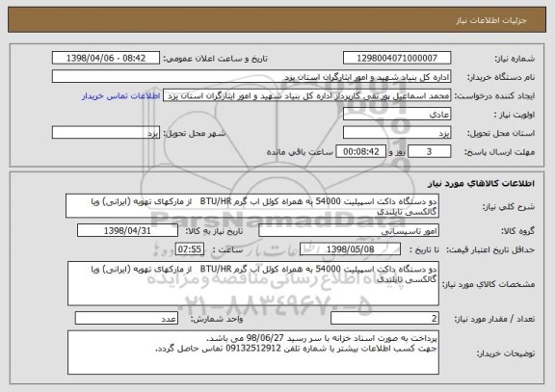Click the header title جزئیات اطلاعات نیاز

coord(491,20)
